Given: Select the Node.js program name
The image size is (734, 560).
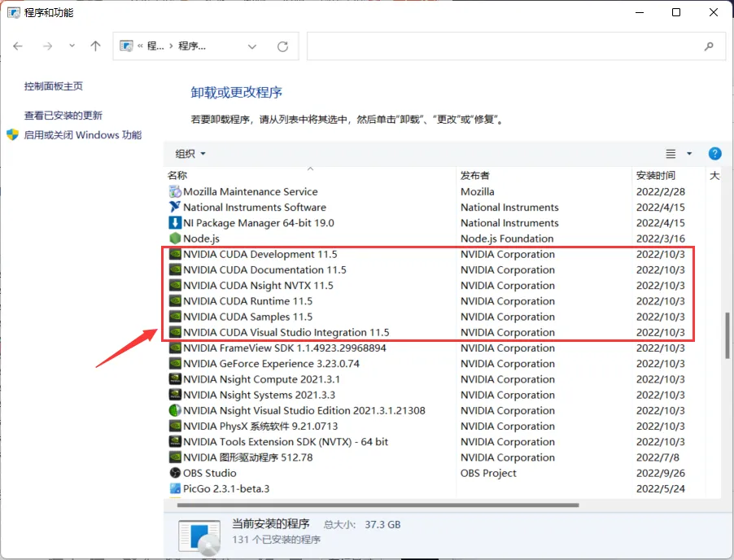Looking at the screenshot, I should (x=201, y=238).
